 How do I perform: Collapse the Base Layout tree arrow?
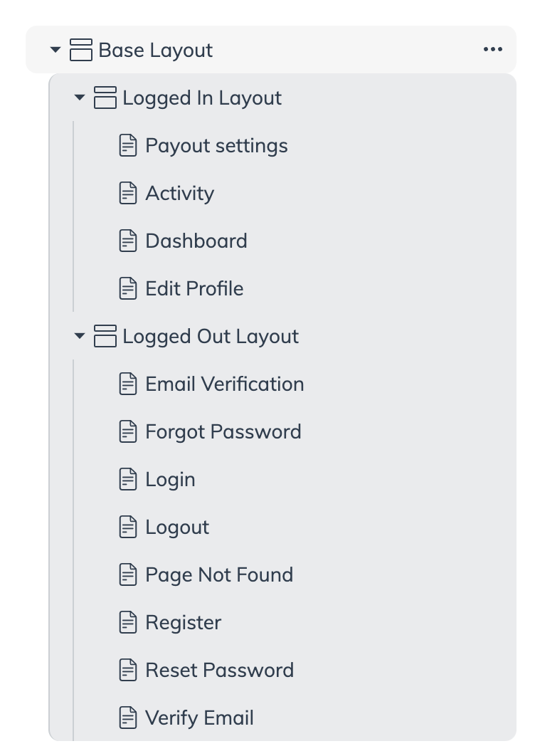55,50
